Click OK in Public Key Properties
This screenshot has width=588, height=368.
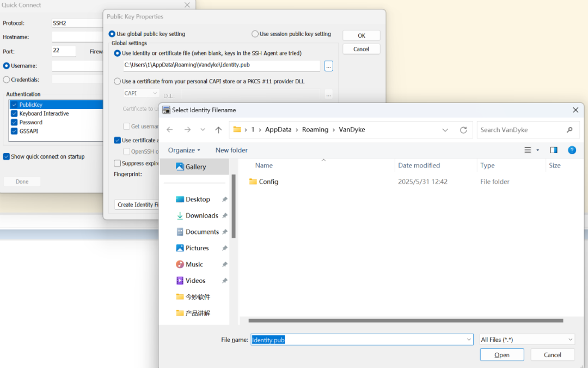(x=361, y=35)
